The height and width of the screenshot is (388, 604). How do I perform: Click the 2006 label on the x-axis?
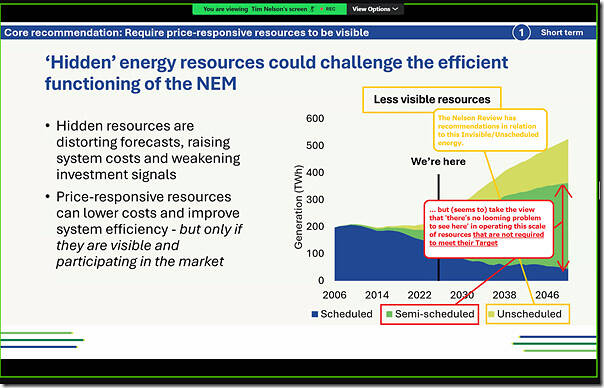334,295
